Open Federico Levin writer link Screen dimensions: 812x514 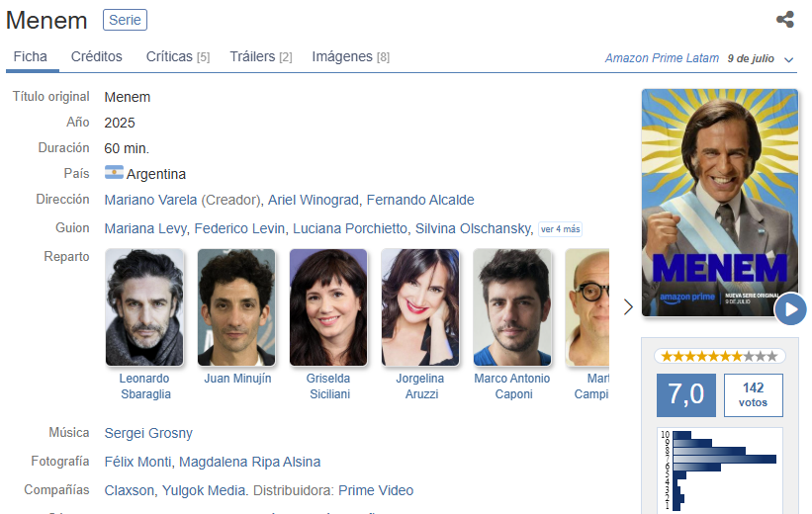[x=239, y=228]
